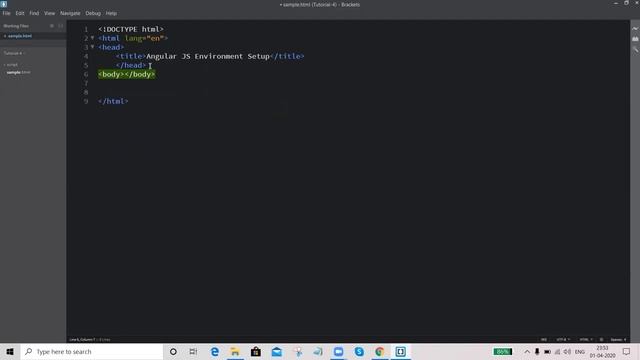
Task: Show hidden system tray icons
Action: [527, 351]
